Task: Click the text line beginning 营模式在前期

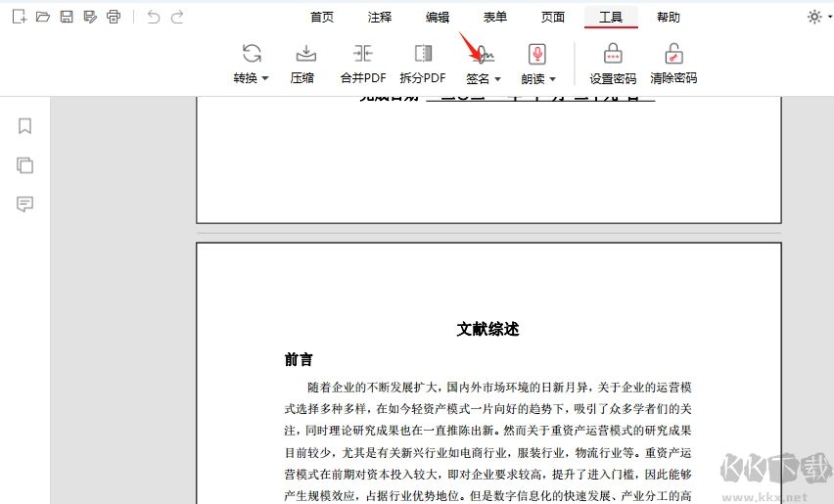Action: [x=487, y=475]
